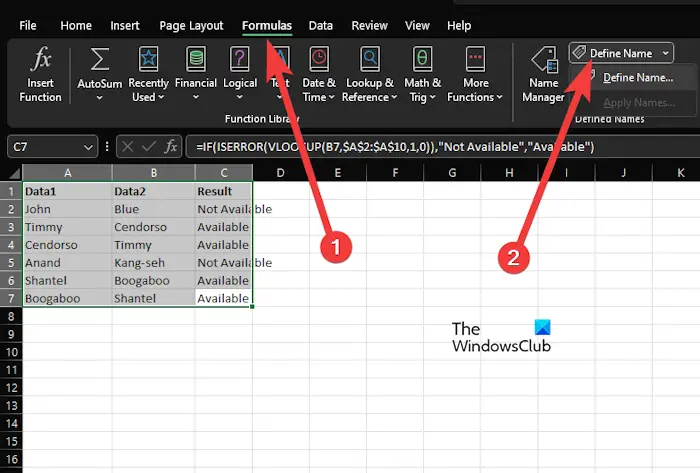The height and width of the screenshot is (473, 700).
Task: Select the cell containing Anand
Action: 67,263
